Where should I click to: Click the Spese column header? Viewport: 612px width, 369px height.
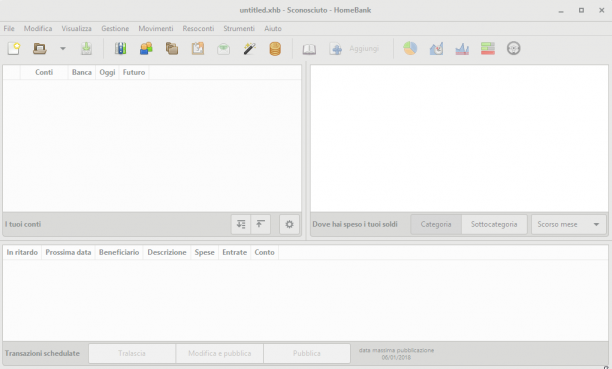(x=205, y=252)
